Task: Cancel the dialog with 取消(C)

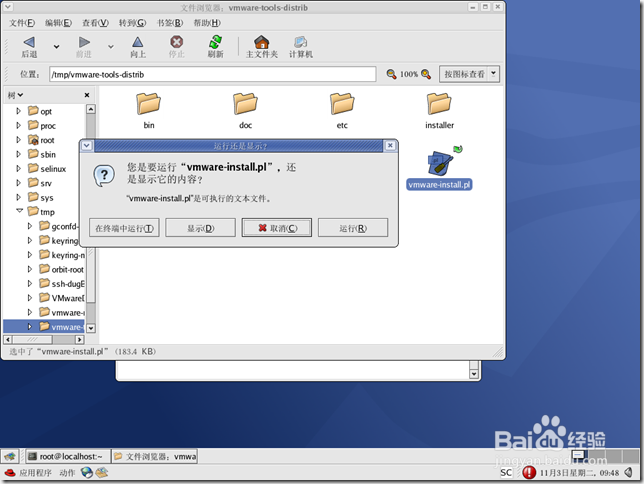Action: coord(277,228)
